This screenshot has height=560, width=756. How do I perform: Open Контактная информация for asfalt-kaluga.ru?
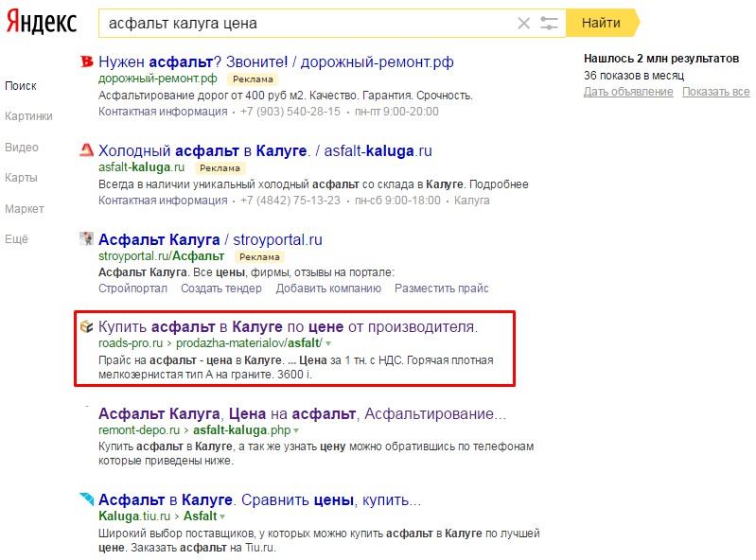coord(163,200)
